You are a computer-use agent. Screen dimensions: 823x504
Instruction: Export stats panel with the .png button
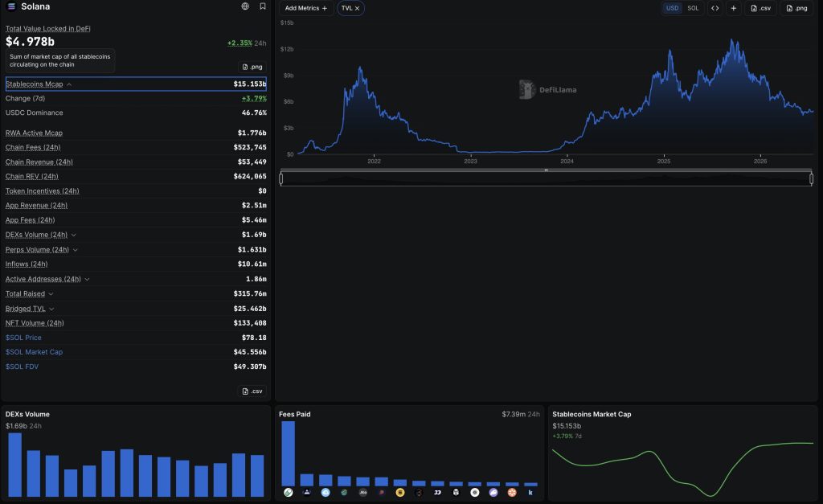point(252,67)
